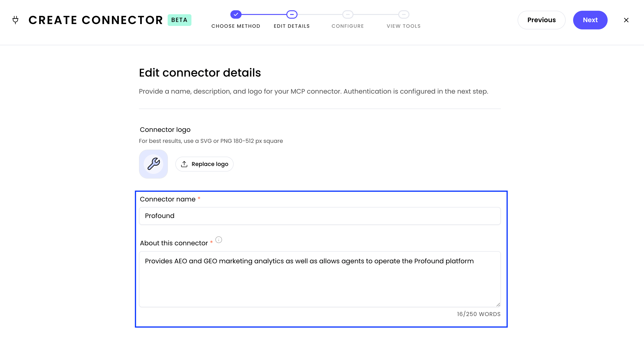This screenshot has width=644, height=352.
Task: Click the wrench connector logo thumbnail
Action: point(153,164)
